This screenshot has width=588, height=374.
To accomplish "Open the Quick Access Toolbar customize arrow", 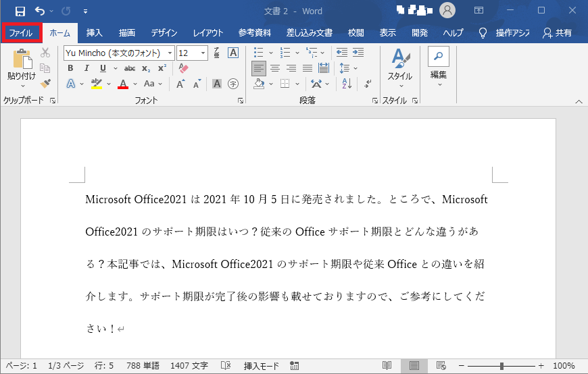I will point(86,11).
